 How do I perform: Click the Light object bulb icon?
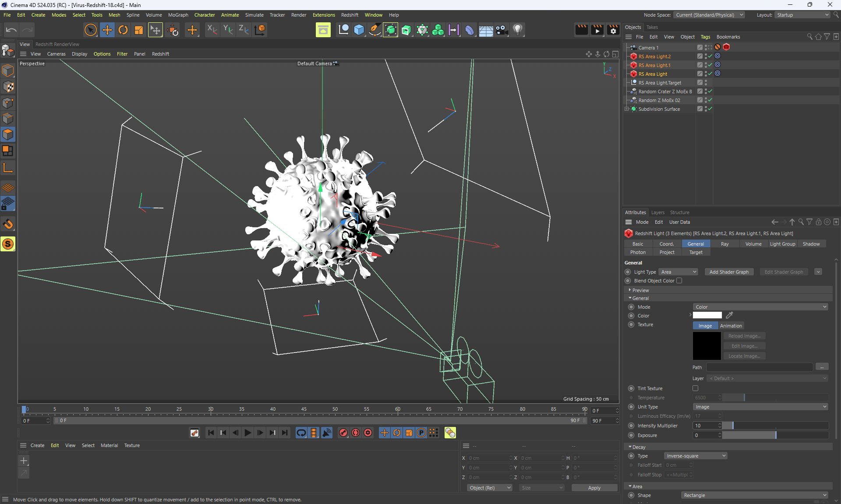point(518,30)
